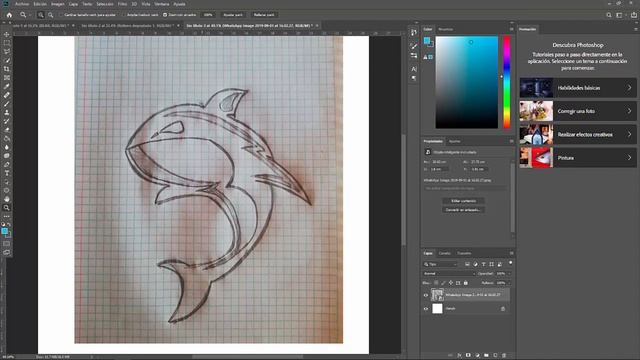Select the Dodge tool
The width and height of the screenshot is (640, 360).
(7, 156)
